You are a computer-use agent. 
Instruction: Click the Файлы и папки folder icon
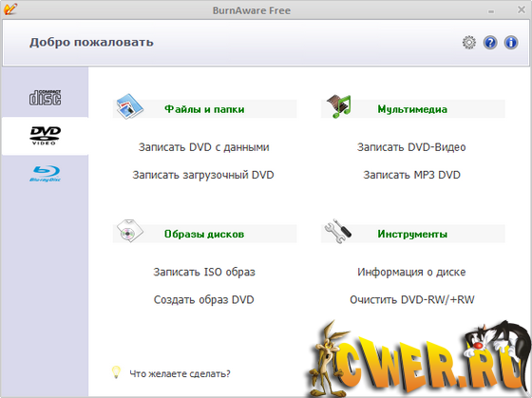(x=129, y=106)
